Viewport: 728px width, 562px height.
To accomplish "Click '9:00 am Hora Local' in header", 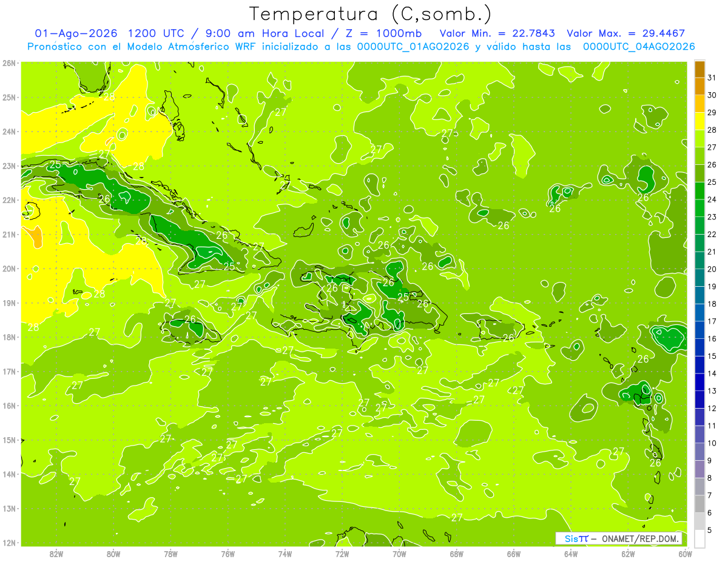I will [x=263, y=33].
